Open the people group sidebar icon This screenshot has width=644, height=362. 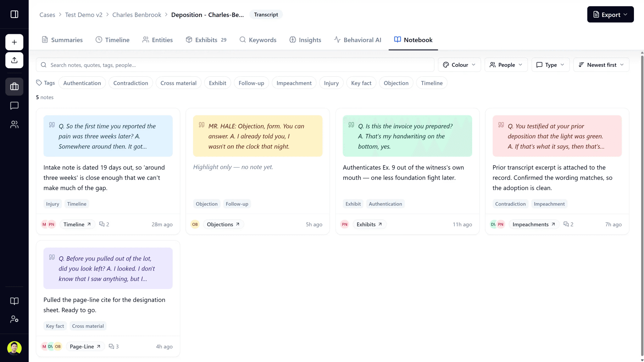[14, 125]
